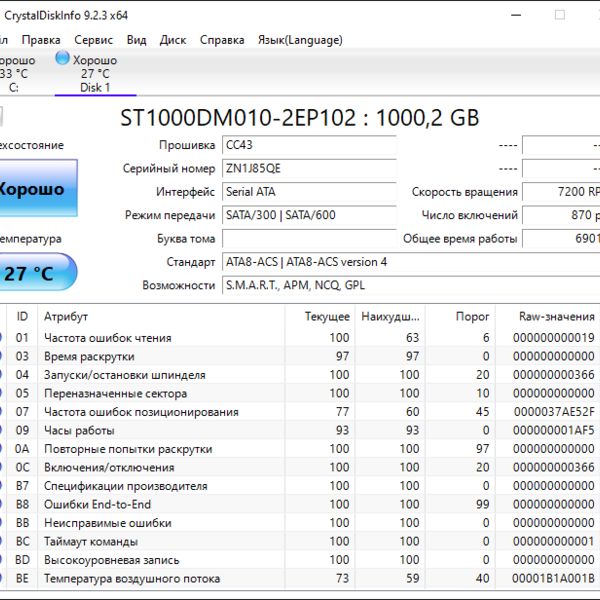Select the Частота ошибок позиционирования row
Viewport: 600px width, 600px height.
(300, 412)
